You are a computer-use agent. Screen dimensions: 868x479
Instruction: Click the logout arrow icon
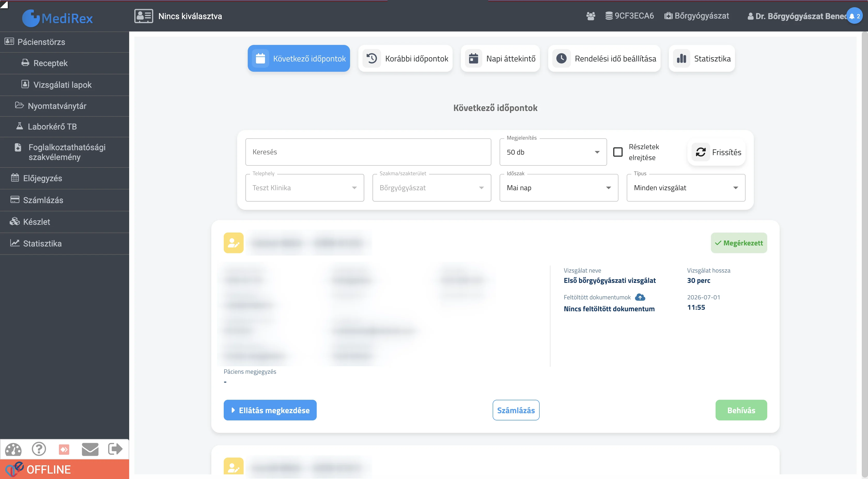point(115,449)
